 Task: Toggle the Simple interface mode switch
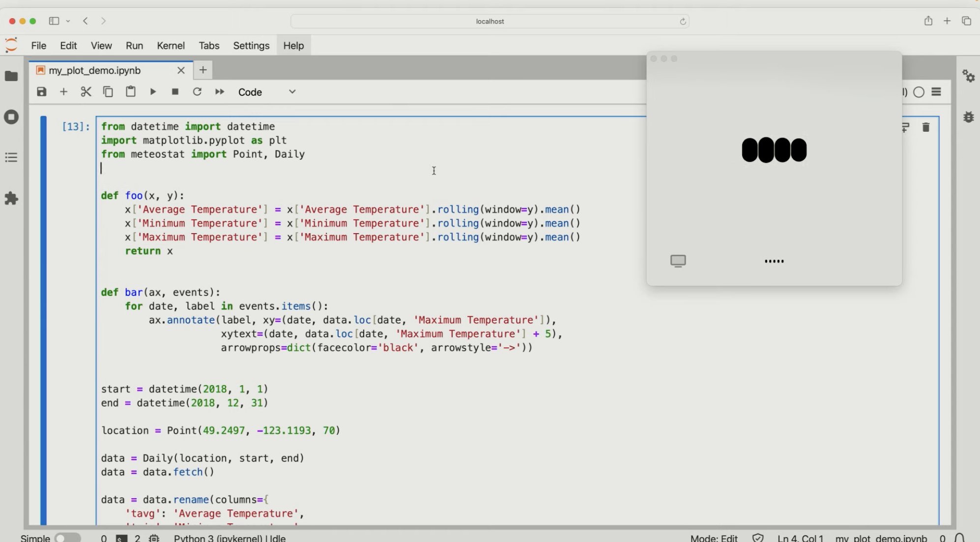(68, 538)
